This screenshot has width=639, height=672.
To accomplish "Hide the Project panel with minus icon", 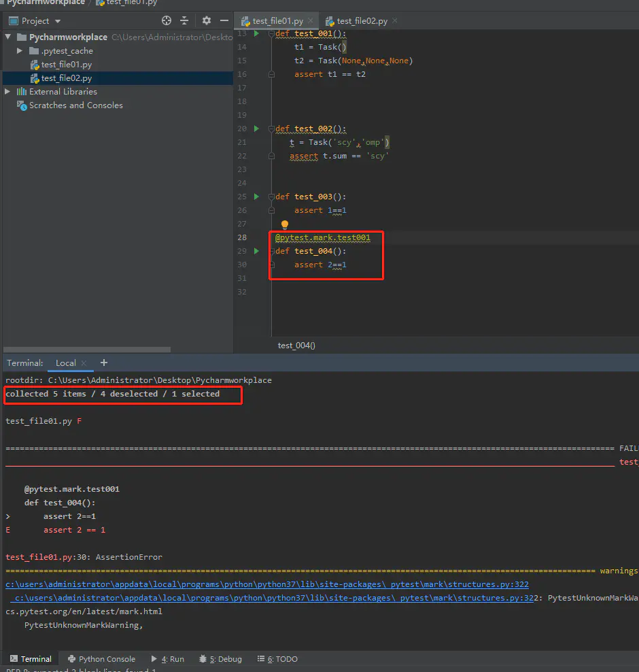I will (224, 20).
